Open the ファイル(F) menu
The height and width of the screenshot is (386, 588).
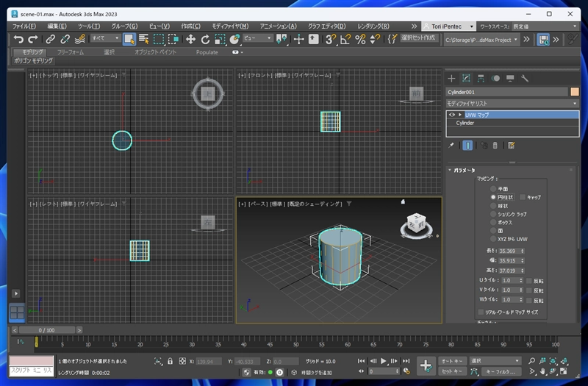tap(24, 26)
